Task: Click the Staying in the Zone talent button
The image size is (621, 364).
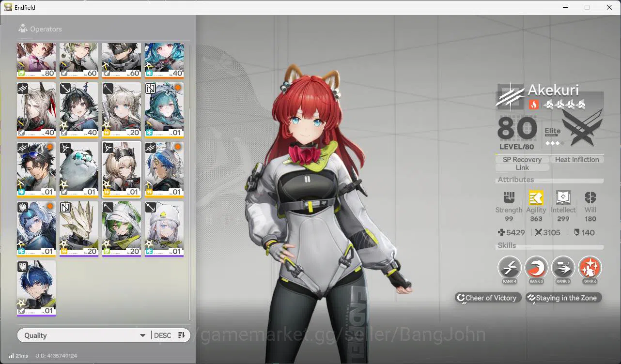Action: click(x=564, y=298)
